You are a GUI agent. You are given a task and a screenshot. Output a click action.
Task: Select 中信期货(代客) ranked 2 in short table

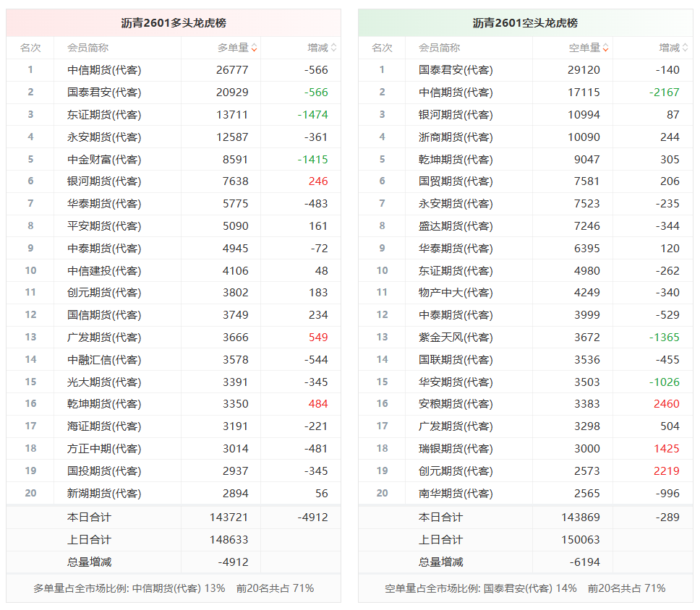[x=456, y=93]
